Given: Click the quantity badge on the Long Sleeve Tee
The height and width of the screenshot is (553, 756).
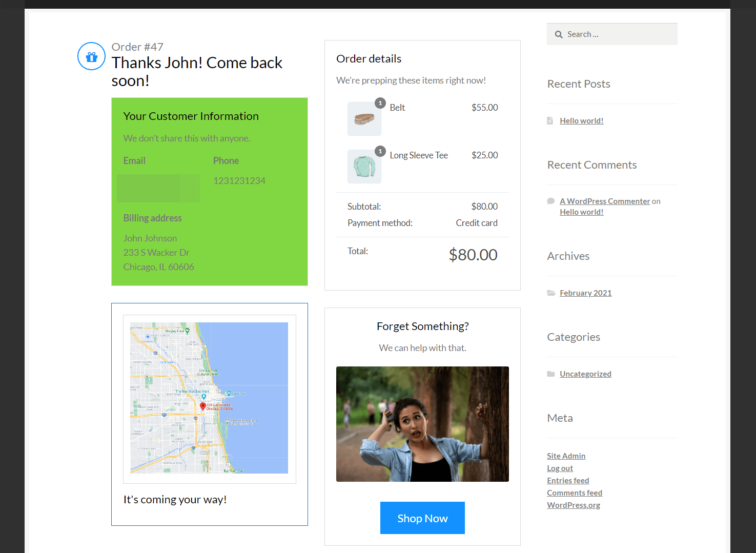Looking at the screenshot, I should [x=380, y=151].
